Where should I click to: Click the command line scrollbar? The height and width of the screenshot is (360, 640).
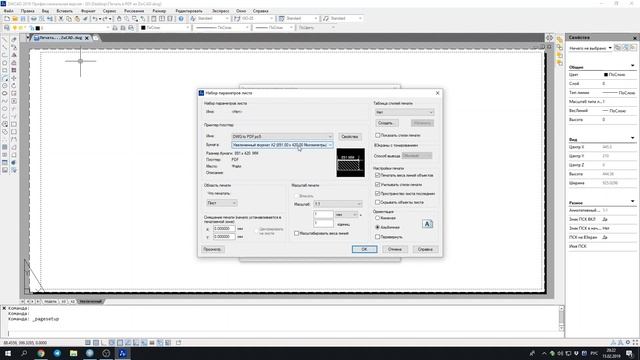[562, 319]
